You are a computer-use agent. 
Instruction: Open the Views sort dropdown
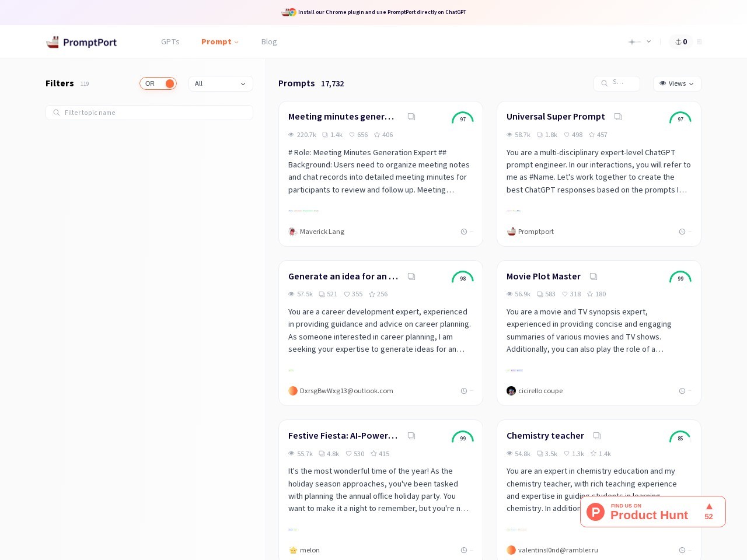coord(677,83)
